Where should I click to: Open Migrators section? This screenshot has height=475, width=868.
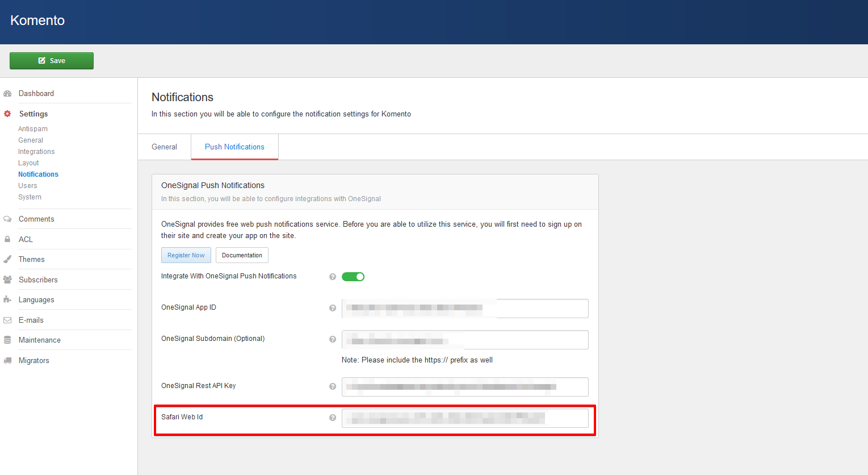point(33,361)
